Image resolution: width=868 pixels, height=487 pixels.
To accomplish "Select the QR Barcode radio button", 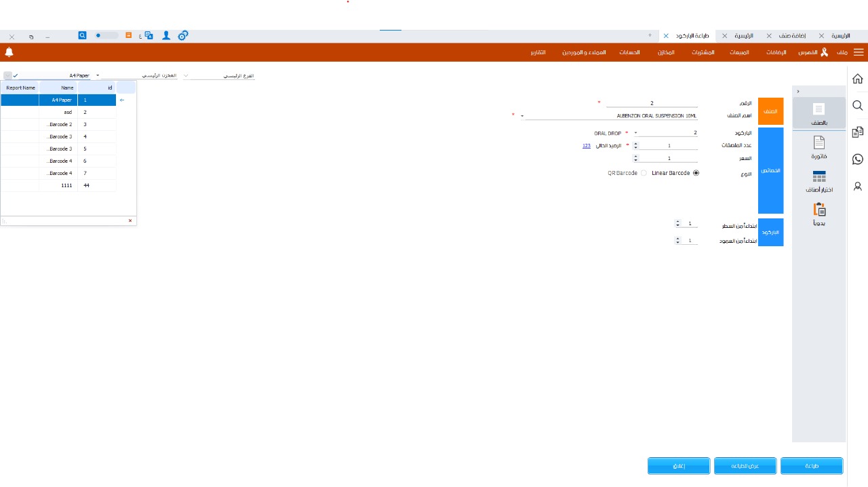I will point(644,173).
